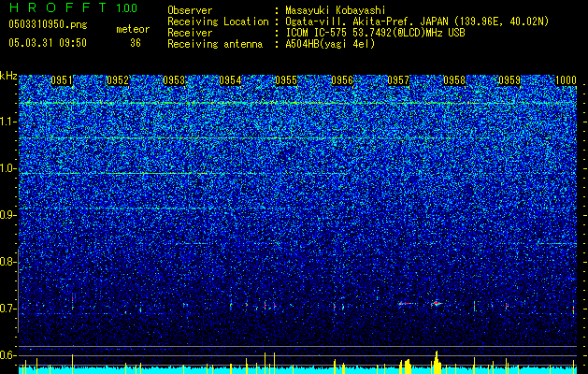
Task: Click the Receiving antenna label
Action: click(215, 44)
